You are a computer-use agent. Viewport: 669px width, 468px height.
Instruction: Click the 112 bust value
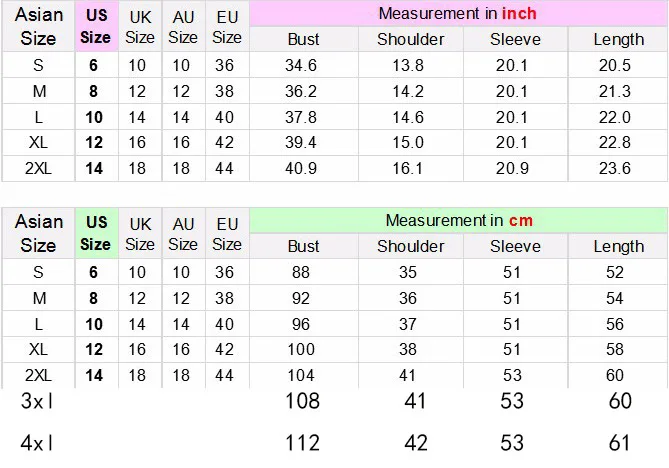pos(303,442)
